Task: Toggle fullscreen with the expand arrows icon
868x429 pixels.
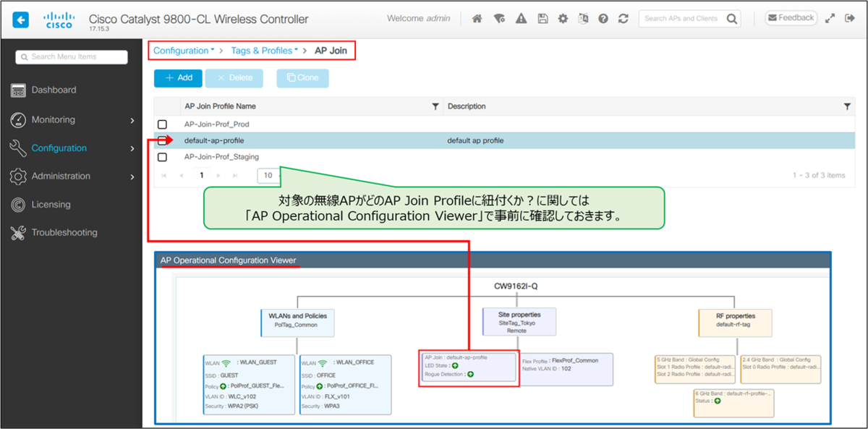Action: [830, 19]
